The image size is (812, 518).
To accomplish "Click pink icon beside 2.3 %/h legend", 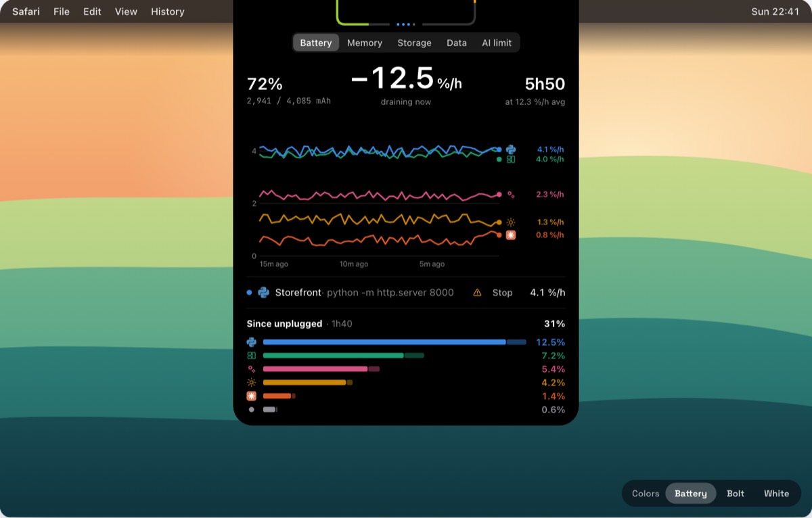I will [511, 194].
